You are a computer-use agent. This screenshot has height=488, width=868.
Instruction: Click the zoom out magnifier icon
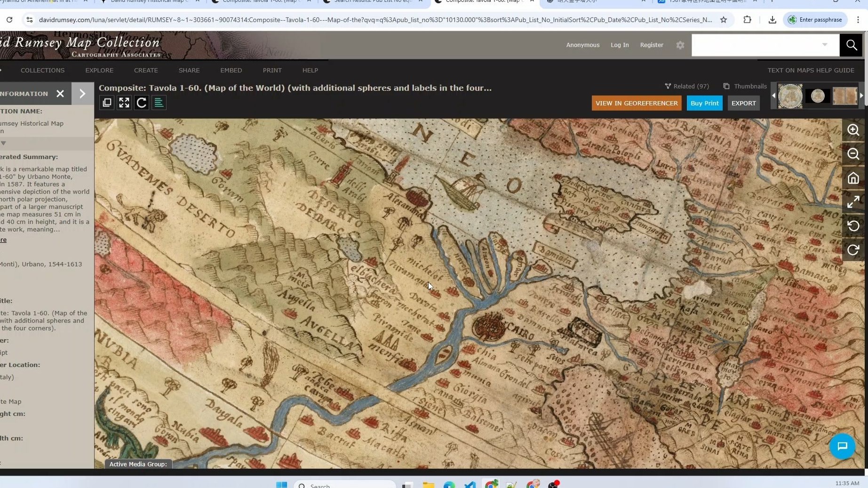pyautogui.click(x=853, y=154)
